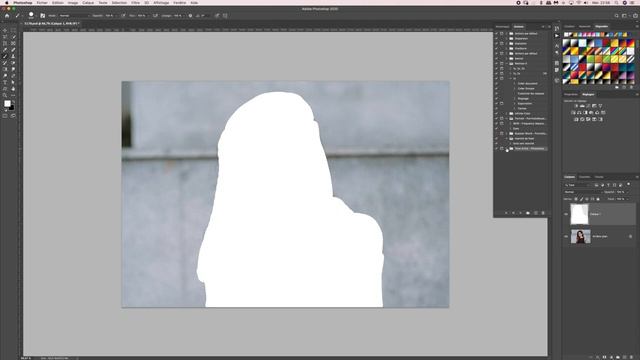Select the open document tab

tap(52, 24)
